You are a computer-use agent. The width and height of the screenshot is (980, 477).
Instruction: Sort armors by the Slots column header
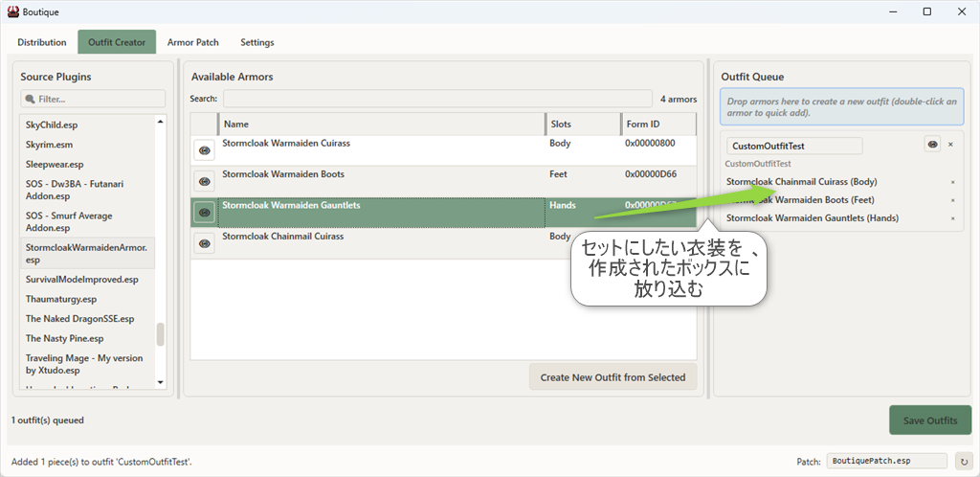pyautogui.click(x=582, y=125)
